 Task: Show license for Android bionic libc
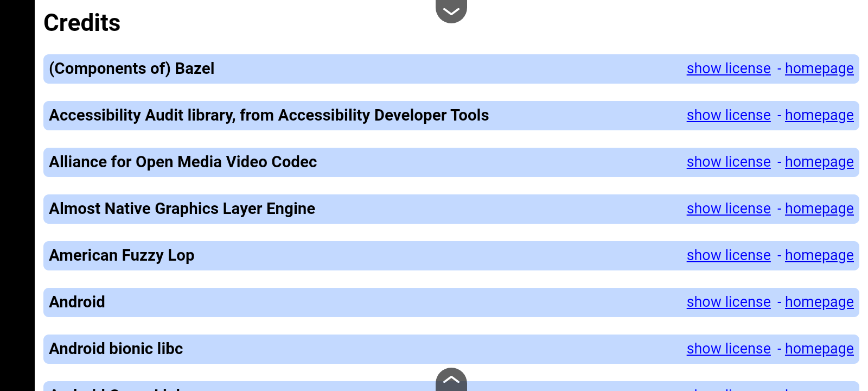click(729, 349)
